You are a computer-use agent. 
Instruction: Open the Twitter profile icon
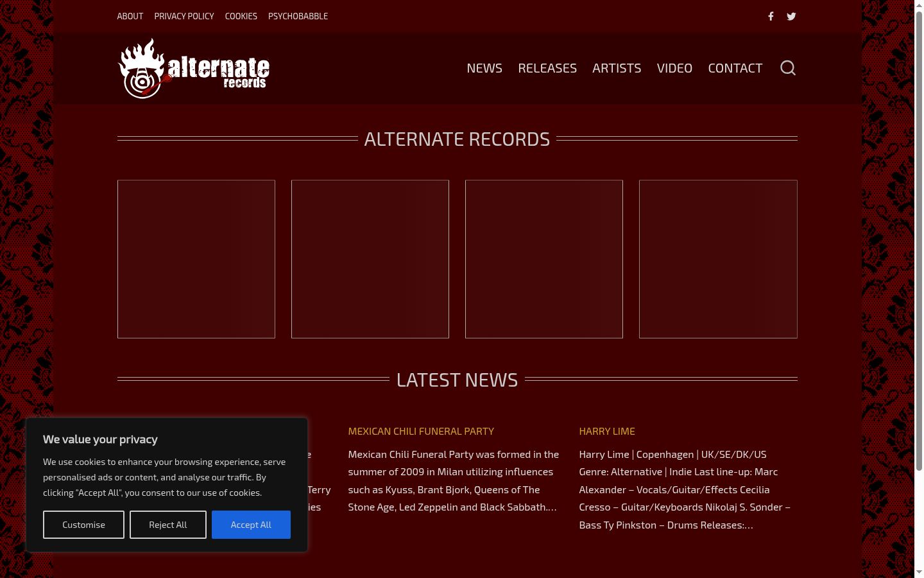(x=791, y=16)
